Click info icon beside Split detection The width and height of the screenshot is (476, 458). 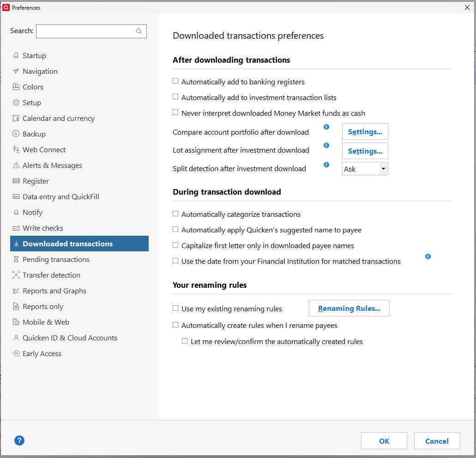[x=326, y=165]
